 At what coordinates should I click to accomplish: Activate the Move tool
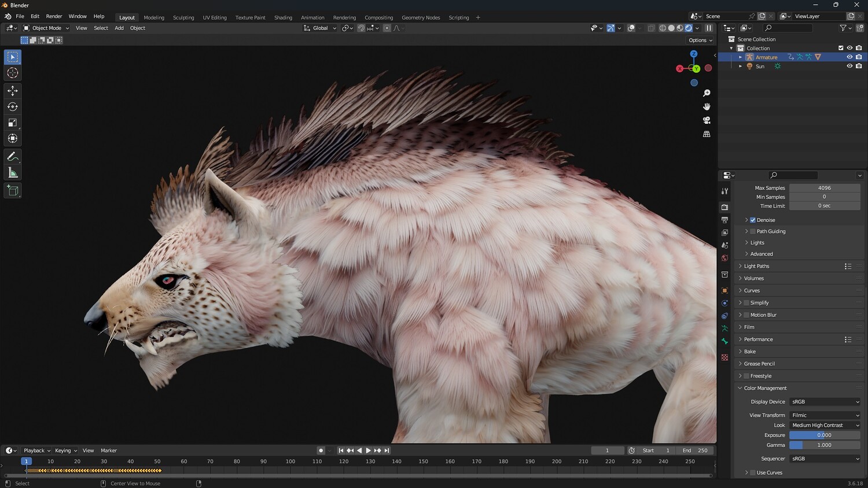[13, 91]
